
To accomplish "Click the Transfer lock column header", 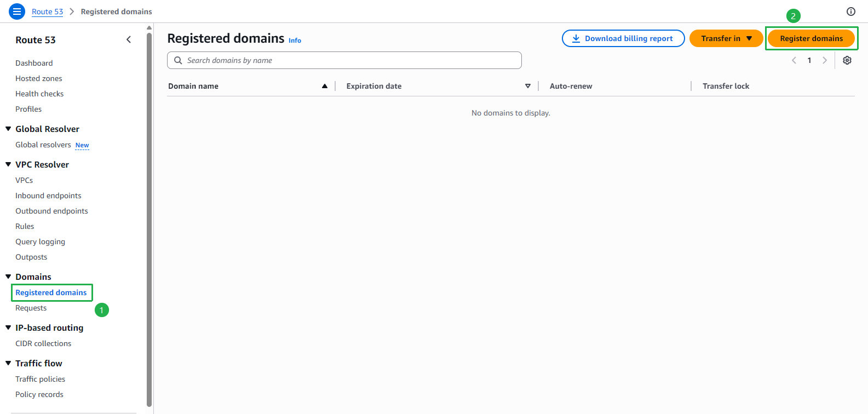I will click(726, 86).
